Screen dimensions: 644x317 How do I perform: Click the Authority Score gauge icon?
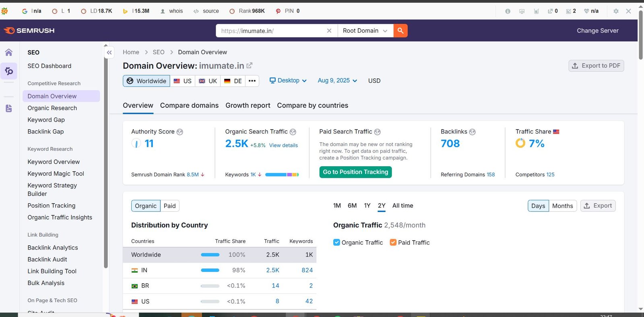pyautogui.click(x=136, y=143)
